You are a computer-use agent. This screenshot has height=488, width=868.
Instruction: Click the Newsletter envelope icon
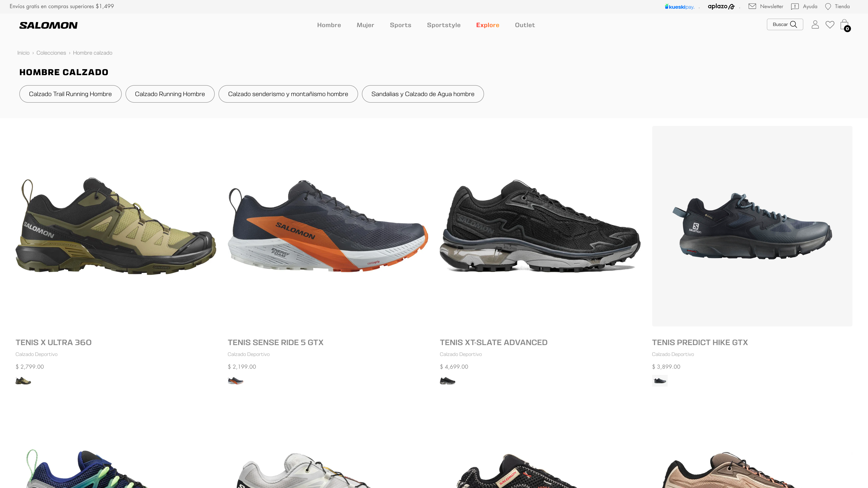coord(753,6)
